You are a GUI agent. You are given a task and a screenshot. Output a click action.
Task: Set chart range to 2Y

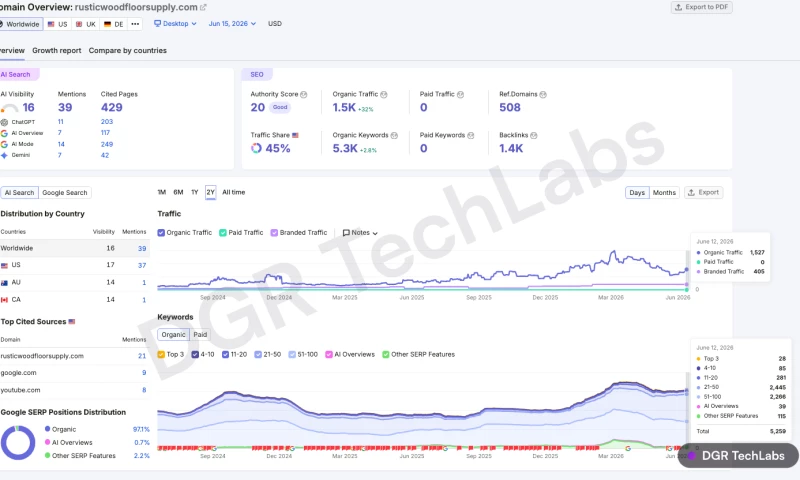(x=211, y=192)
